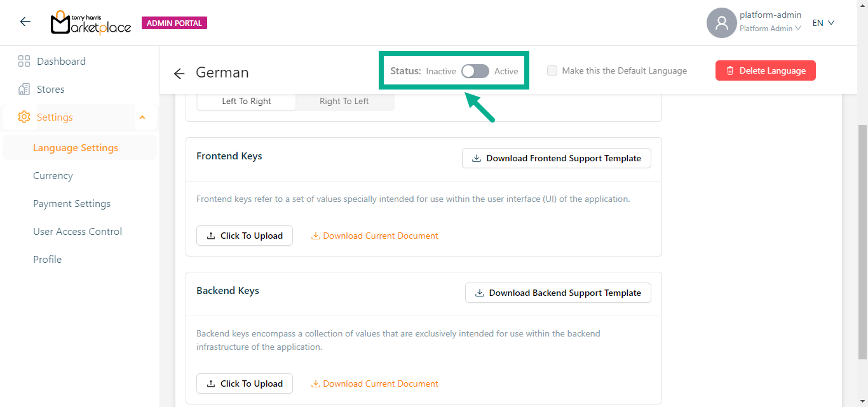Select Right To Left text direction

point(344,102)
